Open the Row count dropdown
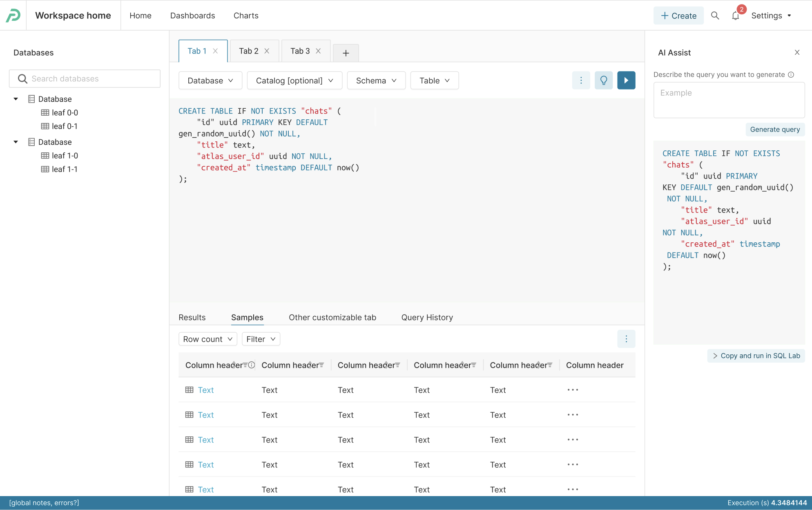This screenshot has height=510, width=812. click(x=208, y=339)
